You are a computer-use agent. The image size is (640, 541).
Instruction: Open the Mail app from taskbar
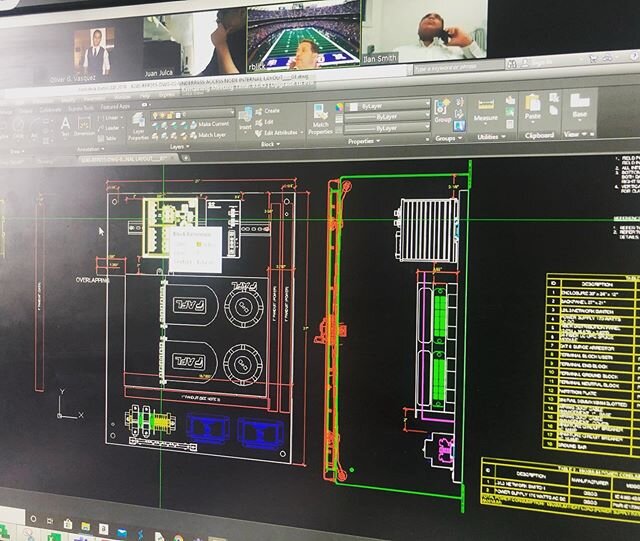122,532
